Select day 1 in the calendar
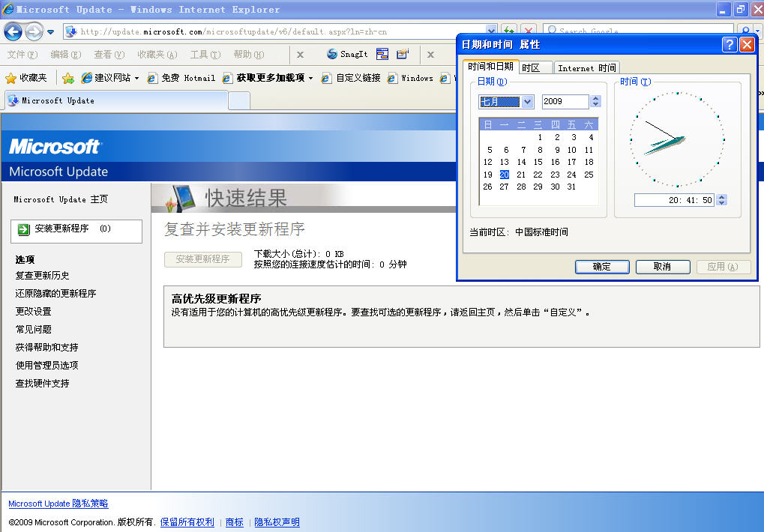 [540, 137]
